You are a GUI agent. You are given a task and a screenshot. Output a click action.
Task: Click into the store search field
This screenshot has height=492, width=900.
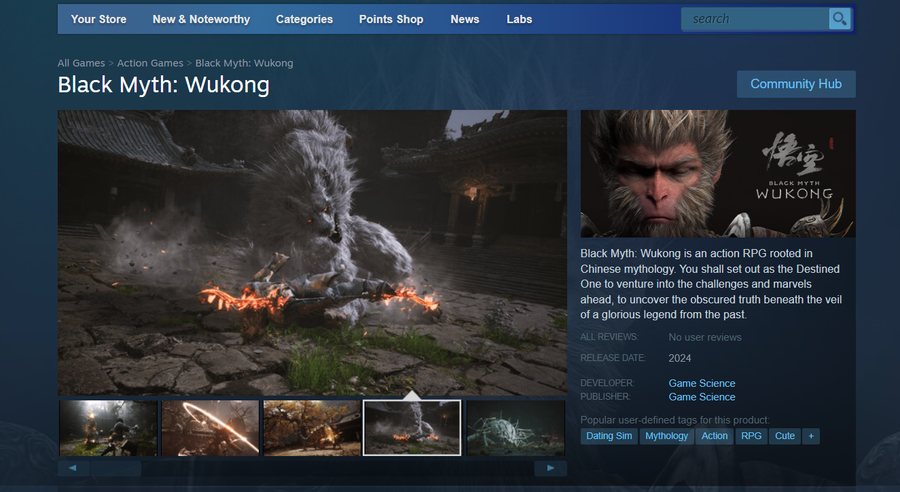pyautogui.click(x=755, y=19)
